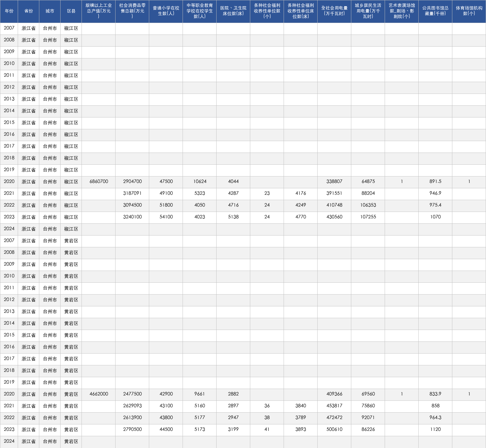Click the 体育场馆机构数 header cell
This screenshot has height=448, width=486.
(x=469, y=11)
